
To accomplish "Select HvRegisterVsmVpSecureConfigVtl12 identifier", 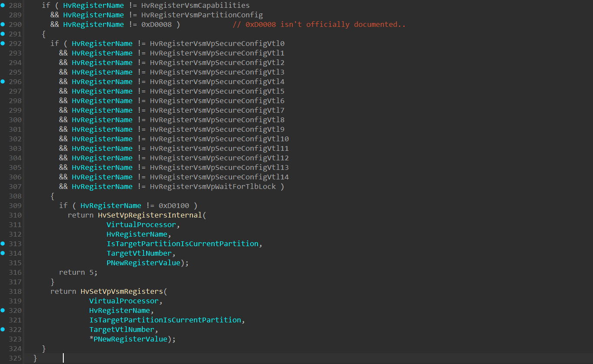I will point(219,158).
